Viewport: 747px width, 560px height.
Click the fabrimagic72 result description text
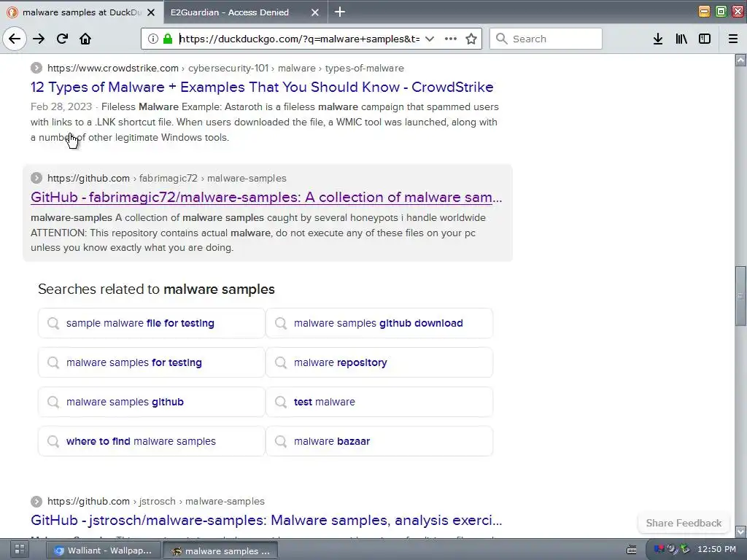click(x=258, y=233)
